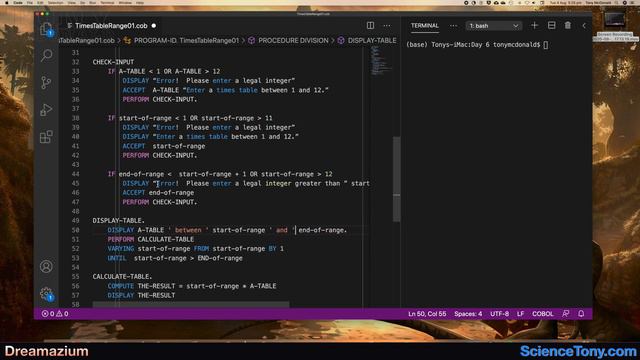Click COMPUTE THE-RESULT line 56
The image size is (640, 360).
click(x=192, y=286)
